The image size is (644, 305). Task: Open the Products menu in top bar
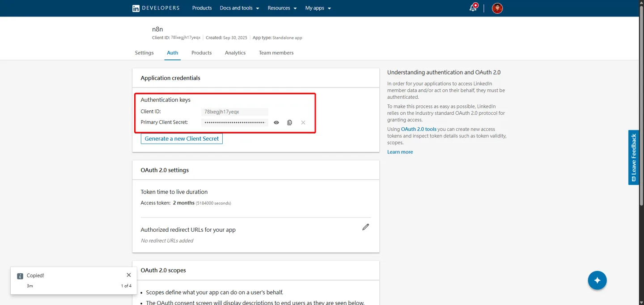coord(202,8)
